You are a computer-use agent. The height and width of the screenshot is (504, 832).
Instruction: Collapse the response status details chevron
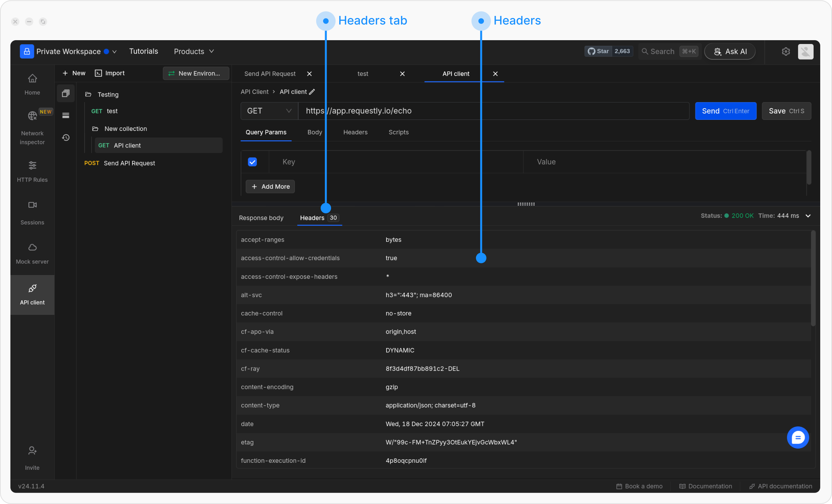pos(808,215)
